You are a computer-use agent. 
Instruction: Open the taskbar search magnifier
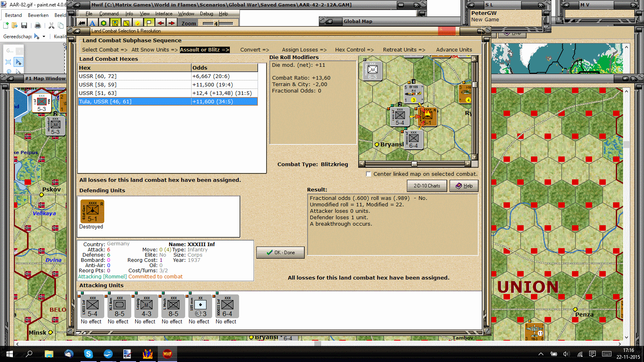29,354
